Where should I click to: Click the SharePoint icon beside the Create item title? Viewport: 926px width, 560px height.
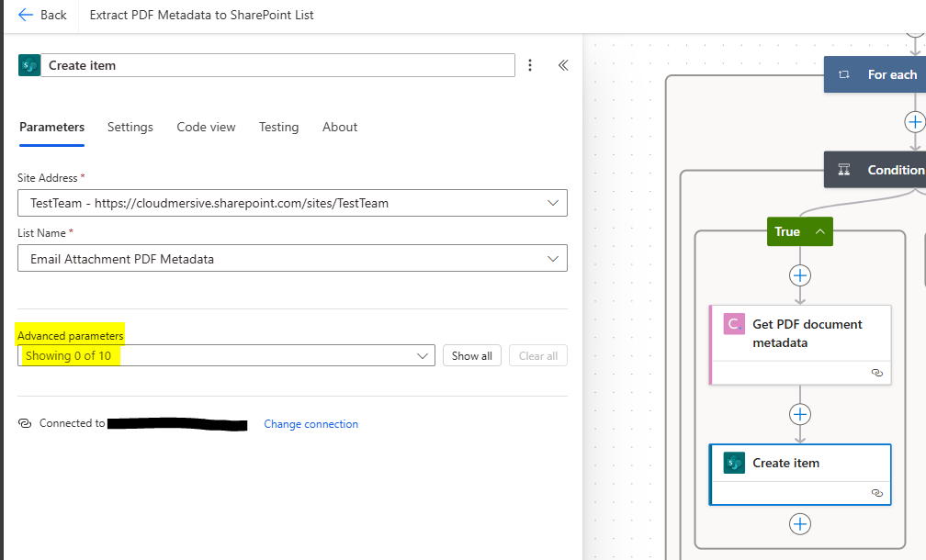pyautogui.click(x=28, y=65)
